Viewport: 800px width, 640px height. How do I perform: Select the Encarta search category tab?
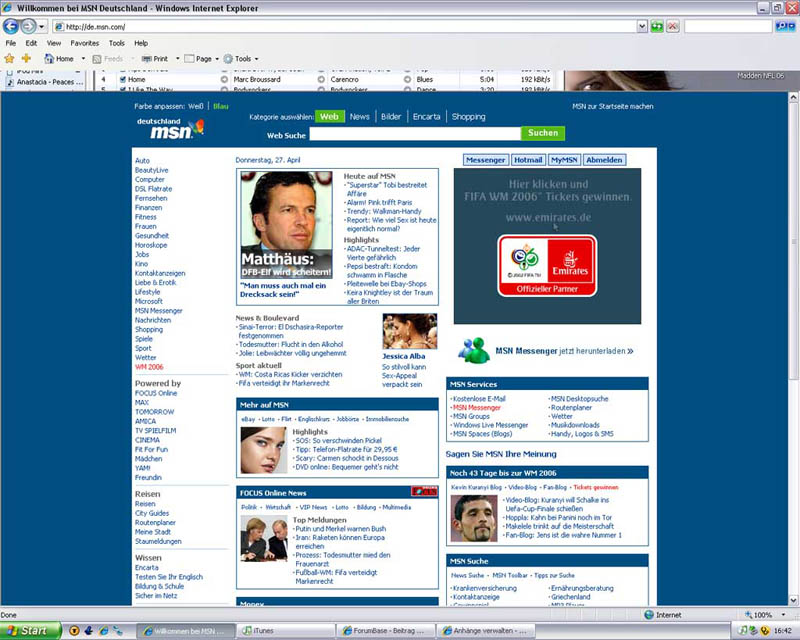pos(427,117)
